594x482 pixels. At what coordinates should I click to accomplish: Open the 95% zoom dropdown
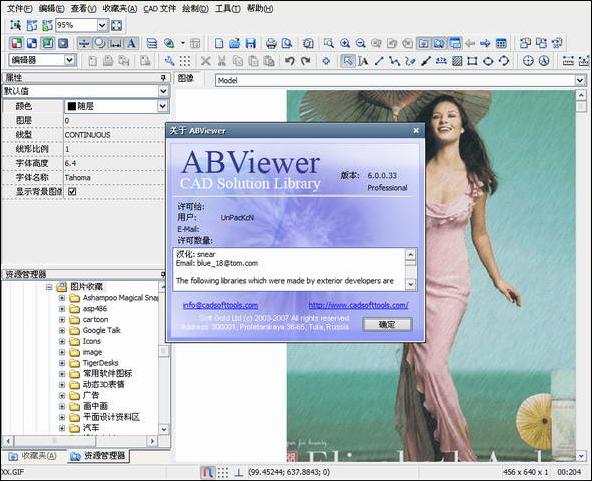pos(102,25)
